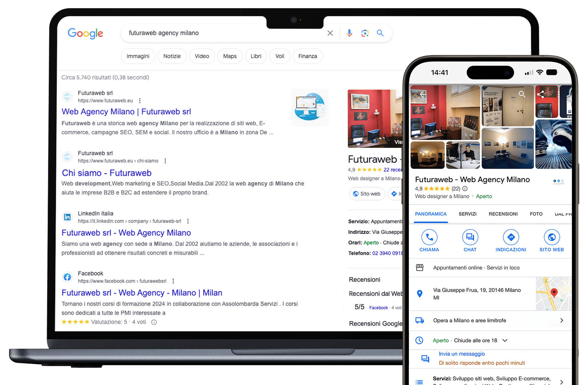
Task: Click the office photo in knowledge panel
Action: click(375, 118)
